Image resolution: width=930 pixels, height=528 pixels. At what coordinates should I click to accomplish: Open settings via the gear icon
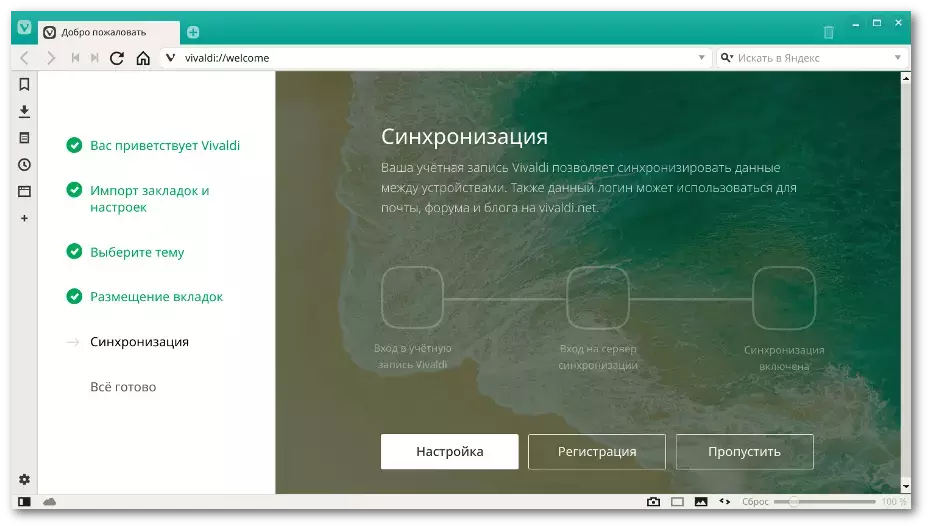tap(24, 479)
